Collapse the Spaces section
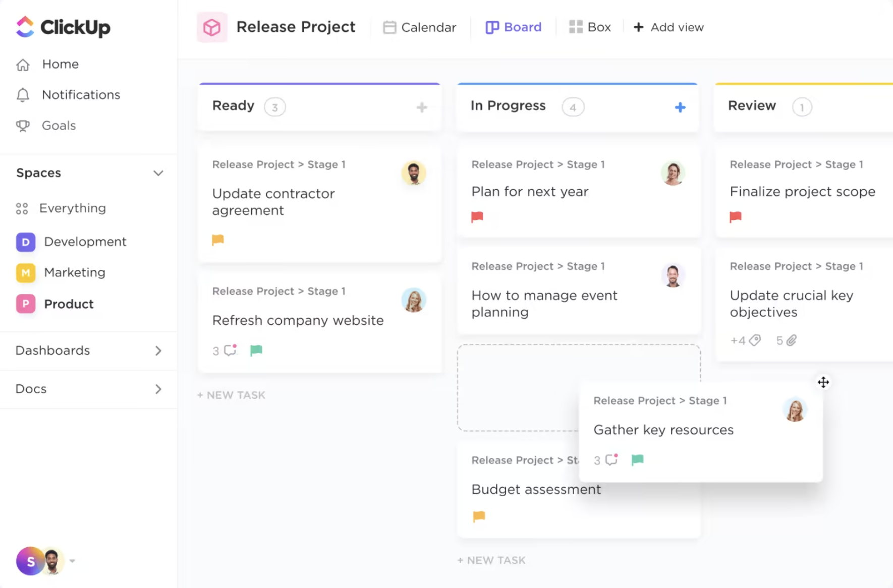Viewport: 893px width, 588px height. (158, 173)
